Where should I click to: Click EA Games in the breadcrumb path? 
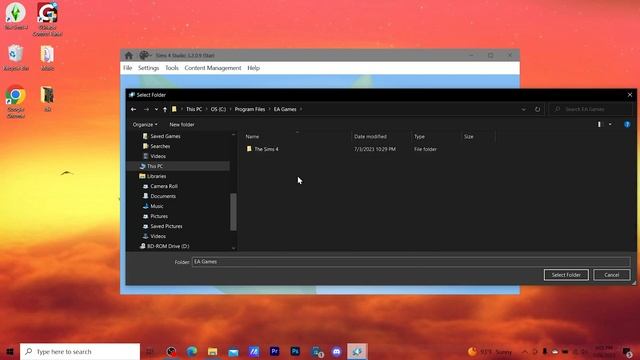[285, 109]
